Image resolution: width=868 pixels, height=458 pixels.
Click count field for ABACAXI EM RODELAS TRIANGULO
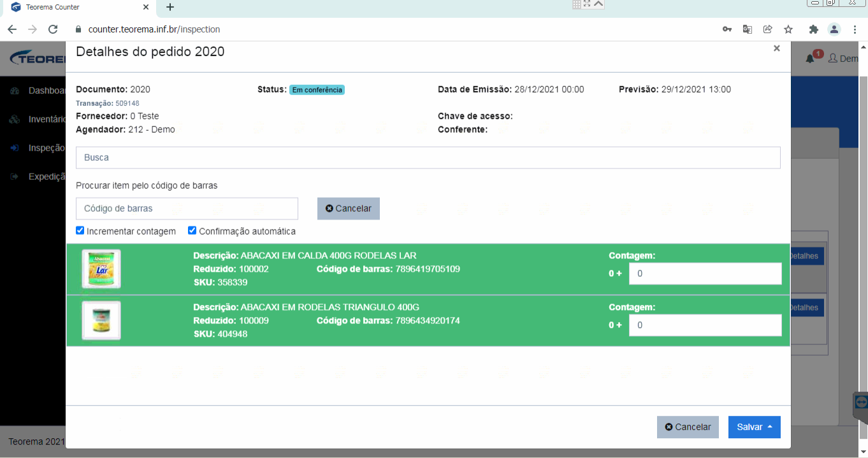(x=705, y=325)
